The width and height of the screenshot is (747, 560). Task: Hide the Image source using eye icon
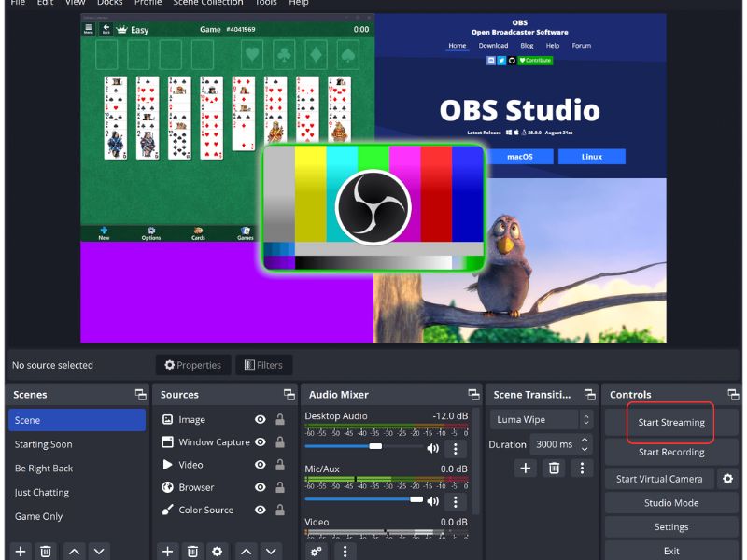(x=261, y=420)
